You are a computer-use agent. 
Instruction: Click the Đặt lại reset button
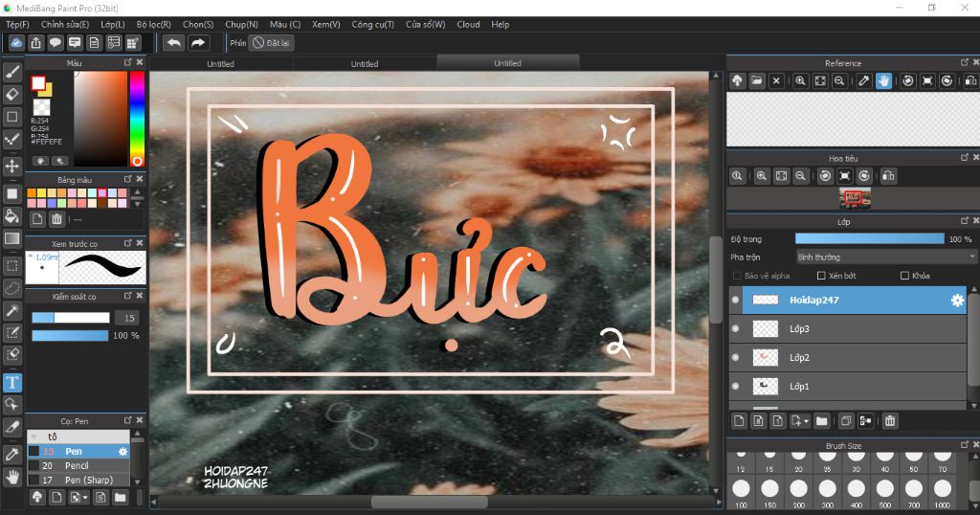pyautogui.click(x=271, y=43)
